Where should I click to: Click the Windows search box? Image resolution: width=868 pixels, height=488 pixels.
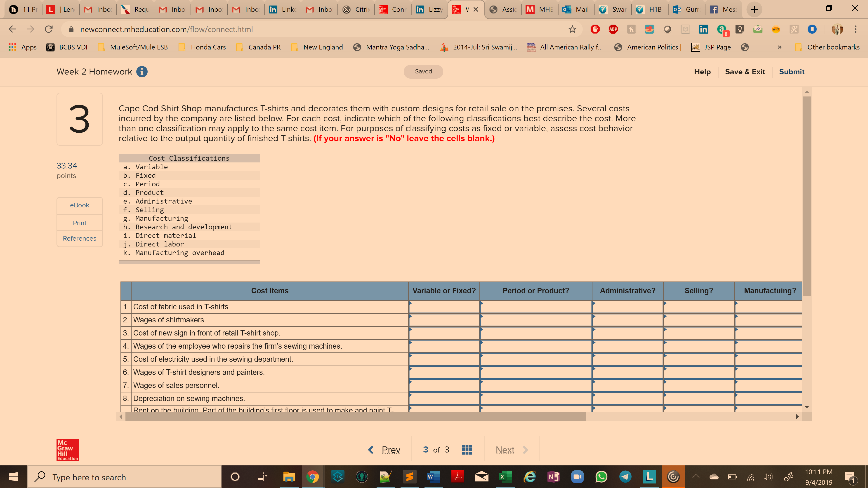(124, 477)
